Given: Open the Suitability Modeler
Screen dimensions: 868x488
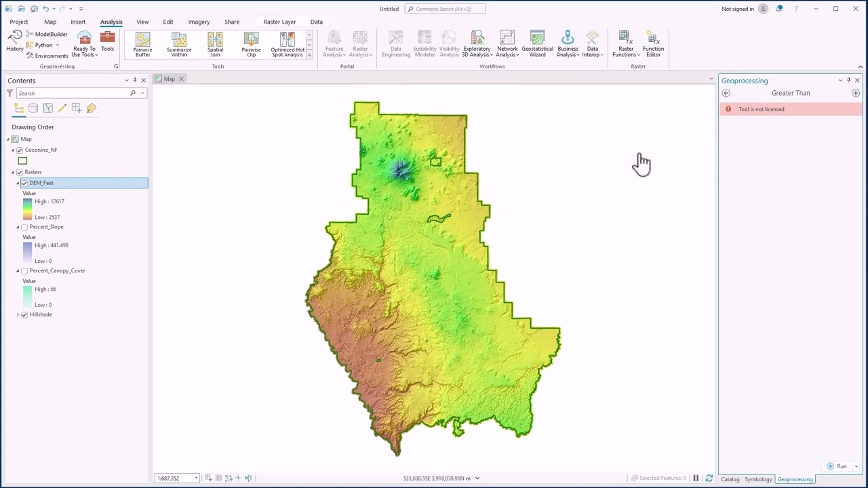Looking at the screenshot, I should coord(425,44).
